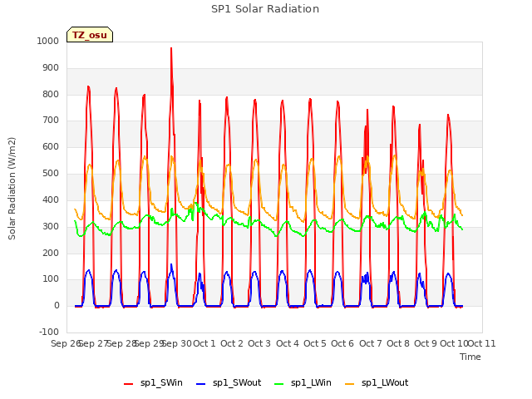Screen dimensions: 532x399
Task: Click the 1000 y-axis tick label
Action: [48, 41]
